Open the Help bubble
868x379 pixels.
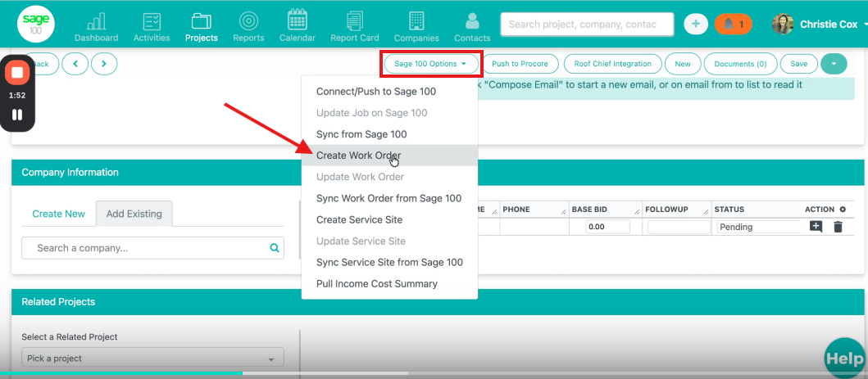click(845, 358)
